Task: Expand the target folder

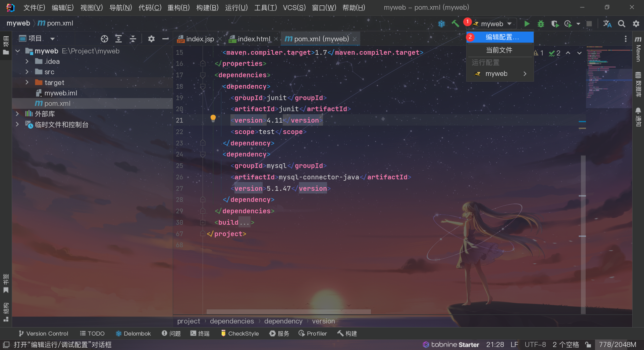Action: (27, 82)
